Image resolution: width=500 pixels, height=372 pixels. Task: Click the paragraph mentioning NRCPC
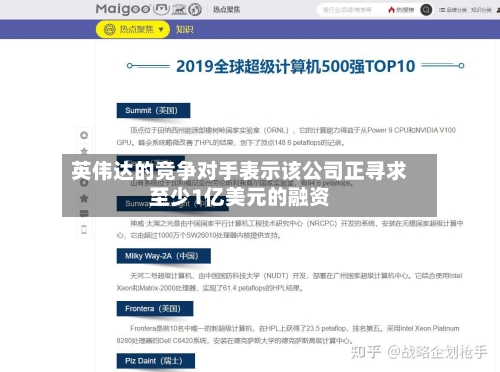pos(290,229)
